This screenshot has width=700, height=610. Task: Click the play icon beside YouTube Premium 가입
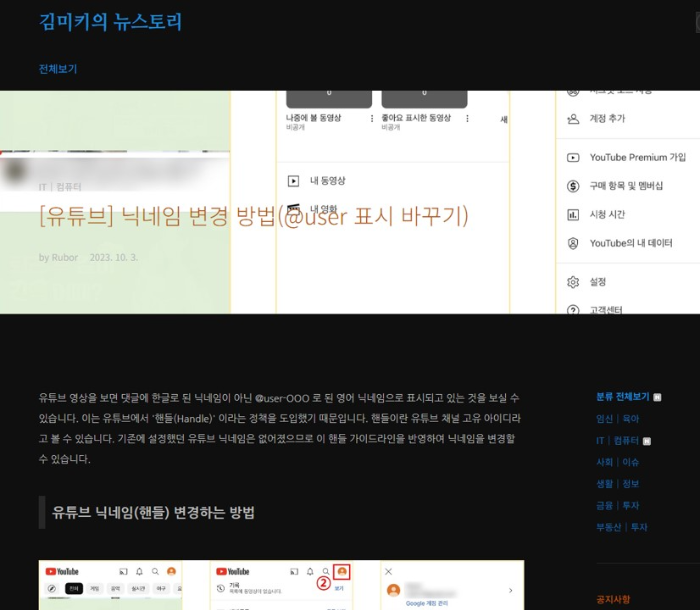point(573,158)
